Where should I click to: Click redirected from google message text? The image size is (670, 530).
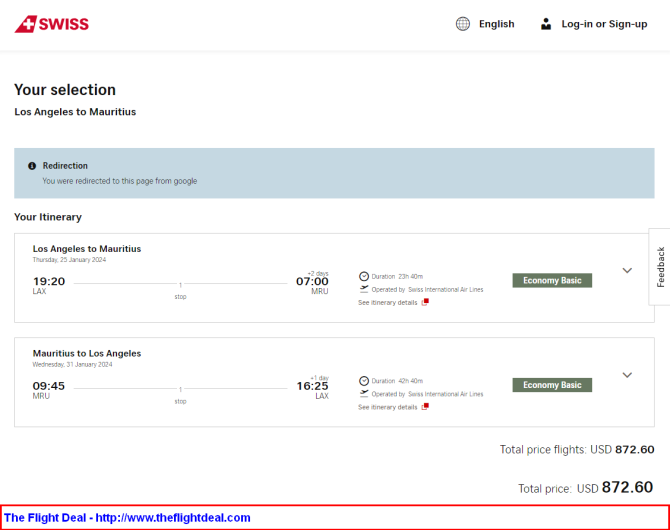coord(120,181)
